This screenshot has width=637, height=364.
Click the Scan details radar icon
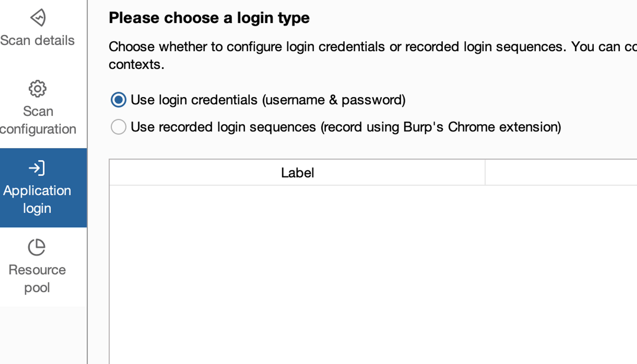38,18
